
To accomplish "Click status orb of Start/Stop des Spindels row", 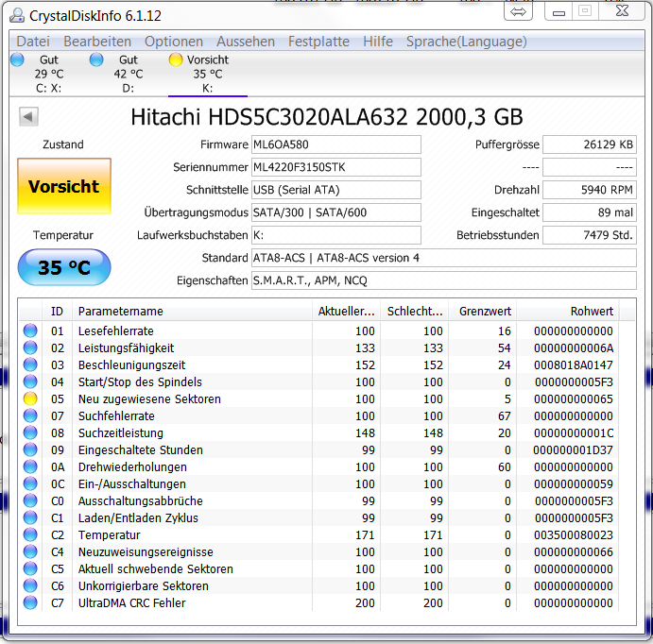I will [30, 381].
